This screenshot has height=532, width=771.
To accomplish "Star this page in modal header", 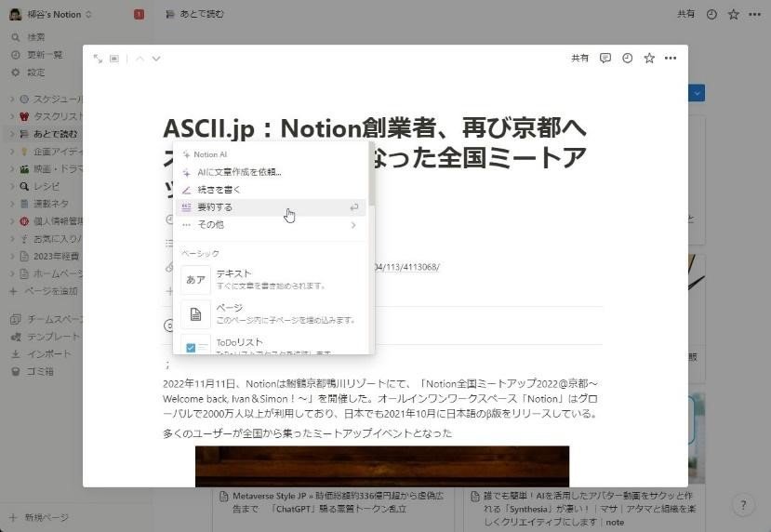I will (x=649, y=58).
